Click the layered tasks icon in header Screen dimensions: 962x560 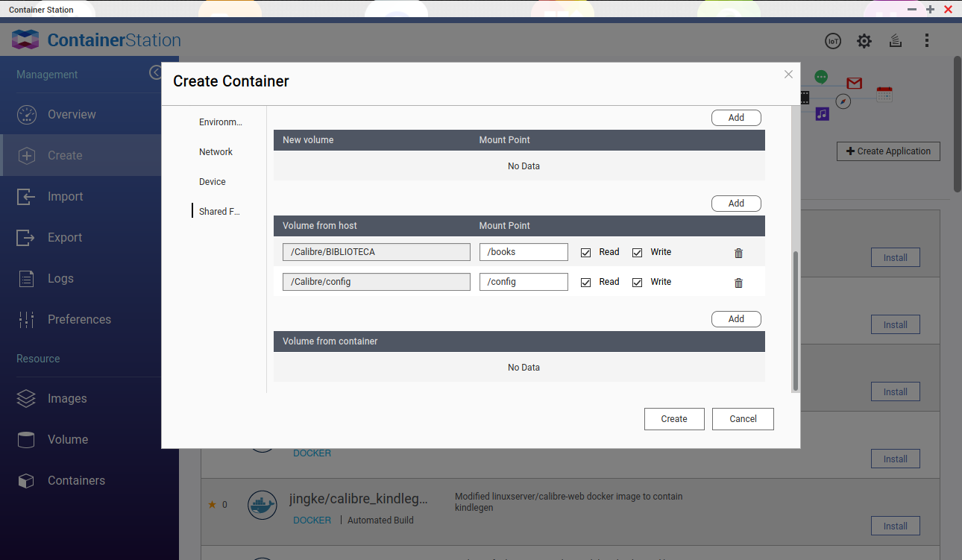tap(896, 41)
